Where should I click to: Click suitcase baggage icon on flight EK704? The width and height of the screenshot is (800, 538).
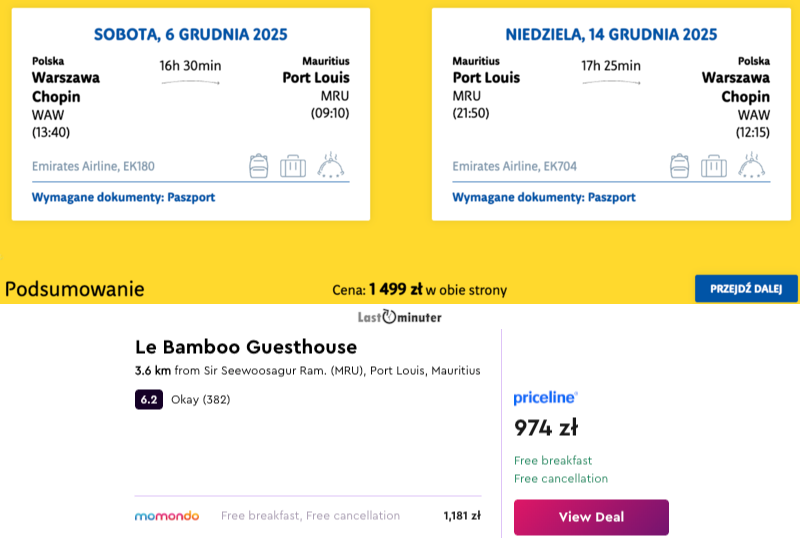click(714, 166)
